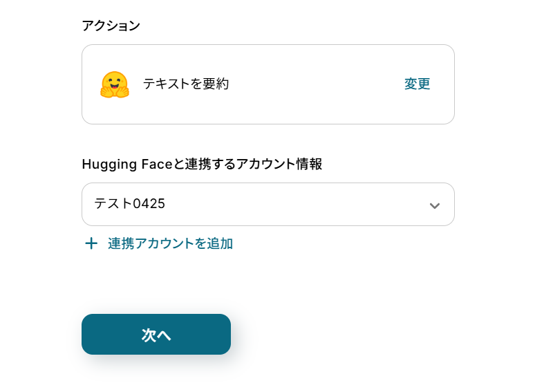Screen dimensions: 544x392
Task: Expand account list via the down arrow
Action: click(435, 205)
